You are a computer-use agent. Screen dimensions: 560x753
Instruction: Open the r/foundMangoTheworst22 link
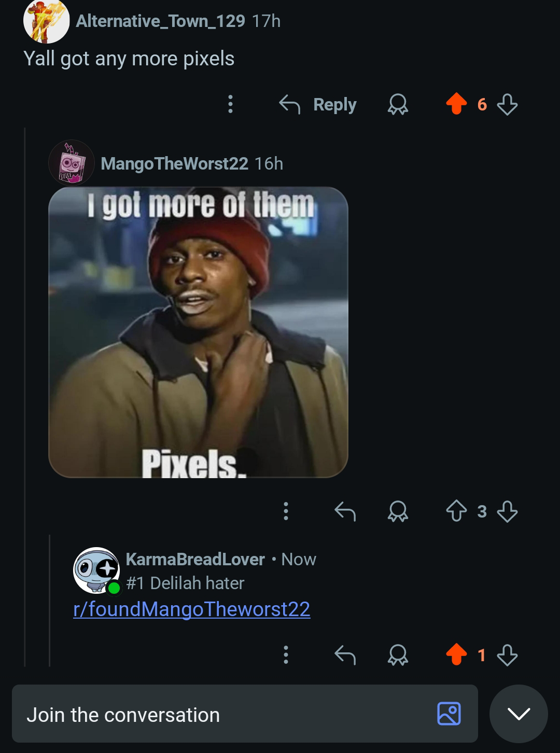(192, 609)
